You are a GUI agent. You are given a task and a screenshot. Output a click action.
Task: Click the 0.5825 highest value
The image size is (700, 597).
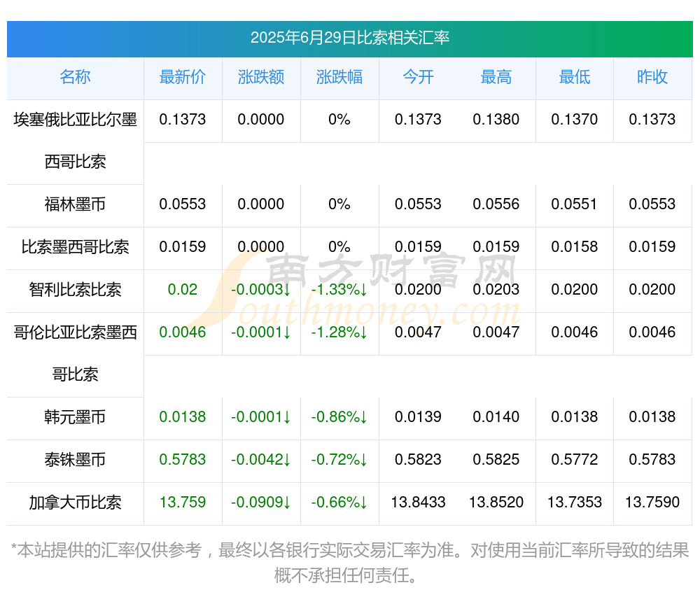[496, 460]
